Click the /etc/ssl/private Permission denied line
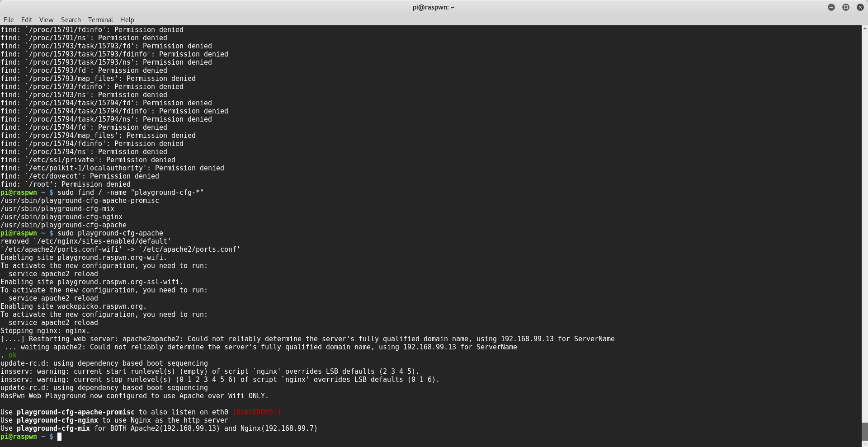 (x=88, y=160)
